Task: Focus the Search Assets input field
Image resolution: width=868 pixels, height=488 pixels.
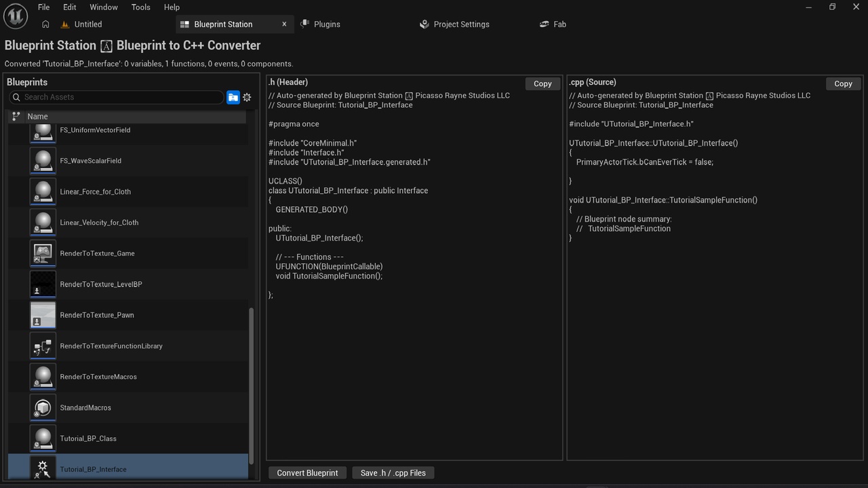Action: point(117,98)
